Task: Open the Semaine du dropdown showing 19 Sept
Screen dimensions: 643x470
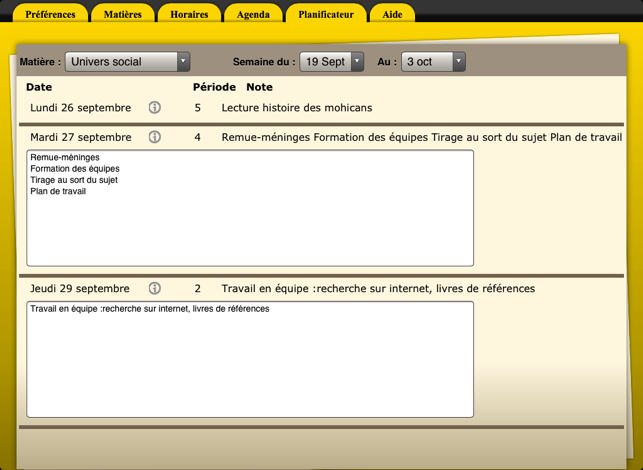Action: [x=332, y=62]
